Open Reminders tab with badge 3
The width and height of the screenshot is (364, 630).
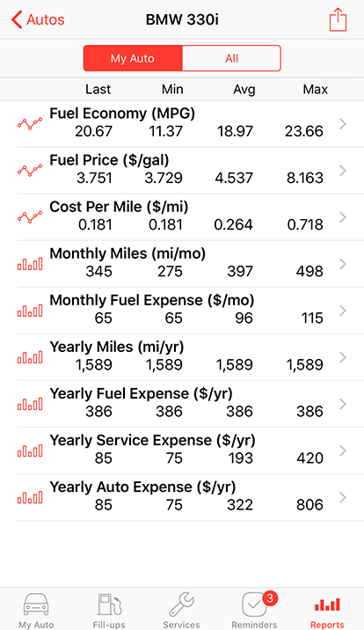tap(254, 610)
